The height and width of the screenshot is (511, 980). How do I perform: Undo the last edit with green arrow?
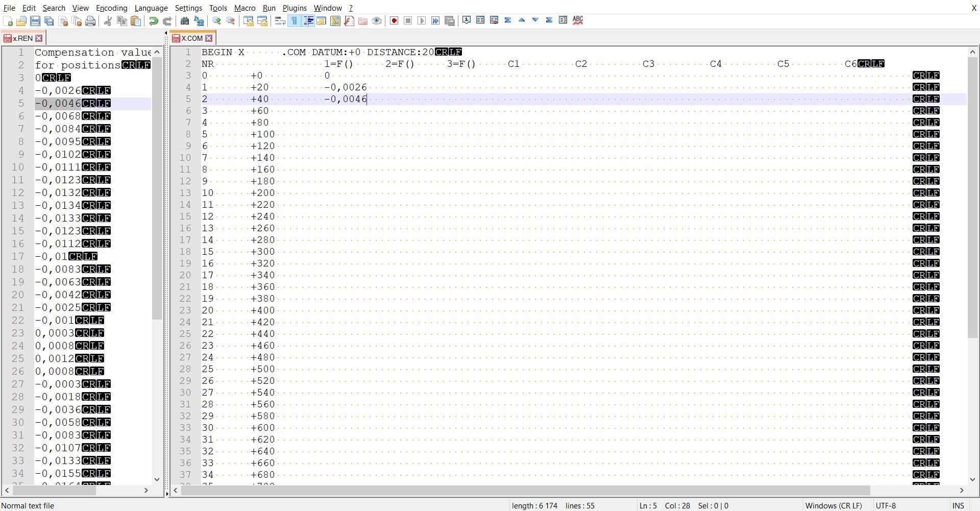[x=153, y=21]
